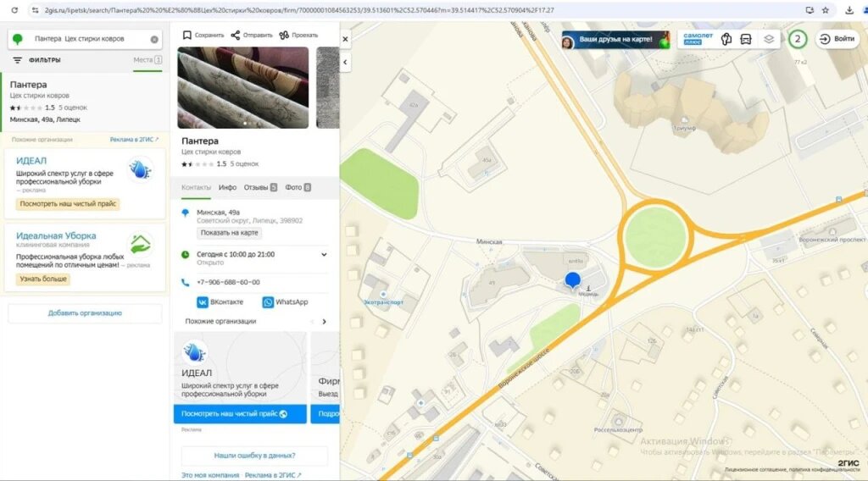868x481 pixels.
Task: Open browser downloads icon
Action: tap(849, 10)
